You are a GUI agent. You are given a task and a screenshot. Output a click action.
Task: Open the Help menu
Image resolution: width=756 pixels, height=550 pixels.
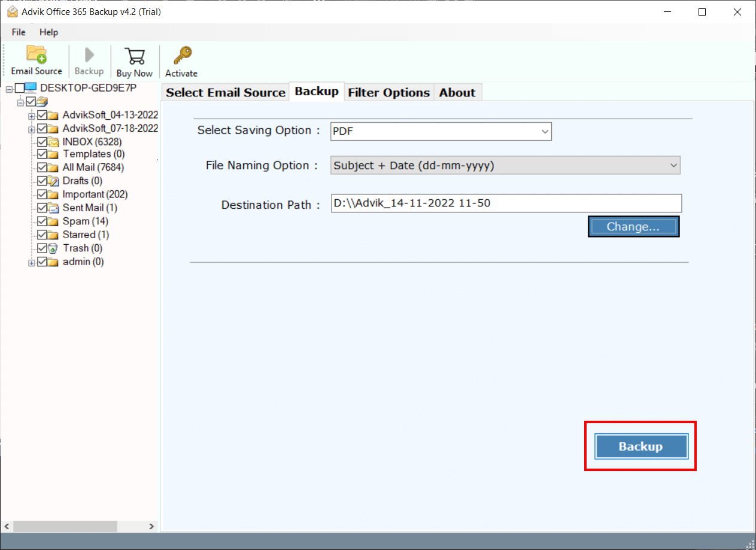(49, 32)
